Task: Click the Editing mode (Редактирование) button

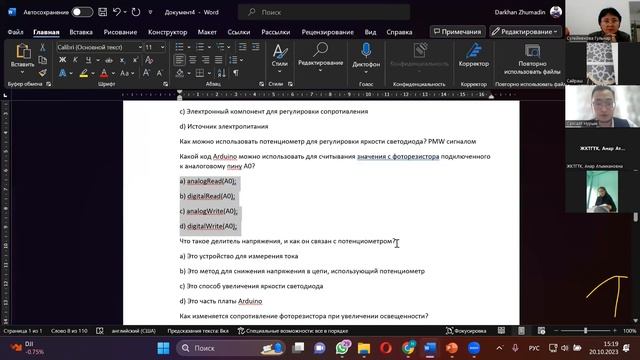Action: click(525, 31)
